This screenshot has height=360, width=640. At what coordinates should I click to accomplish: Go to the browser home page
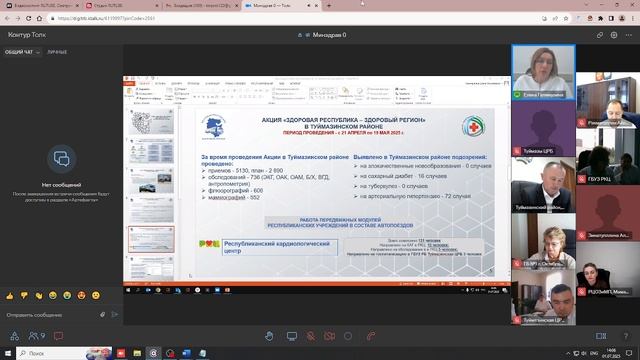39,18
